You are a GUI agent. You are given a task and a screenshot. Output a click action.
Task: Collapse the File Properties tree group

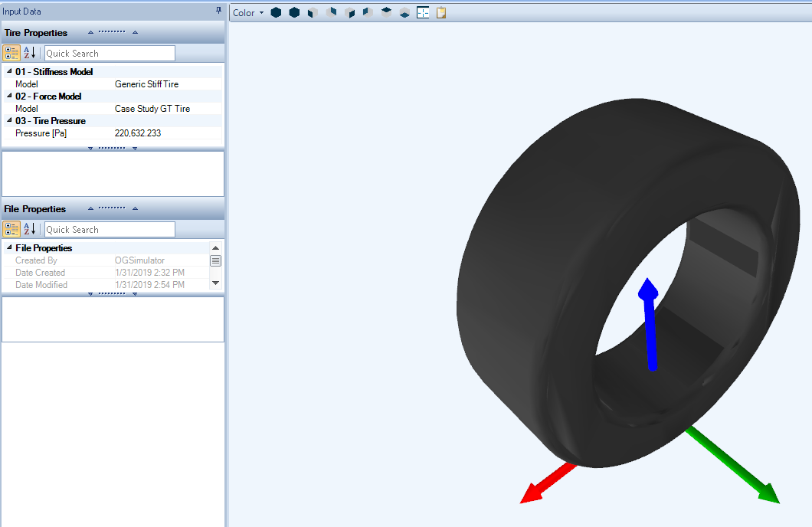point(8,247)
